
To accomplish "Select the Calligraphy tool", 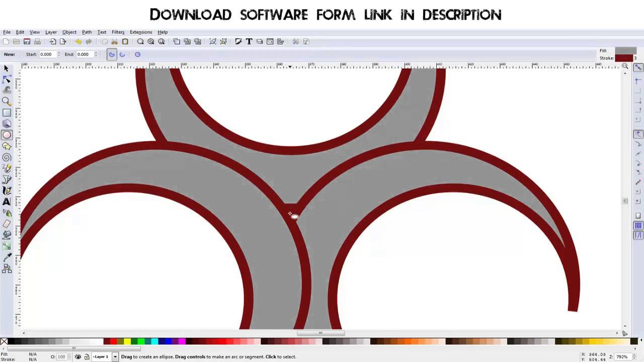I will click(x=7, y=190).
